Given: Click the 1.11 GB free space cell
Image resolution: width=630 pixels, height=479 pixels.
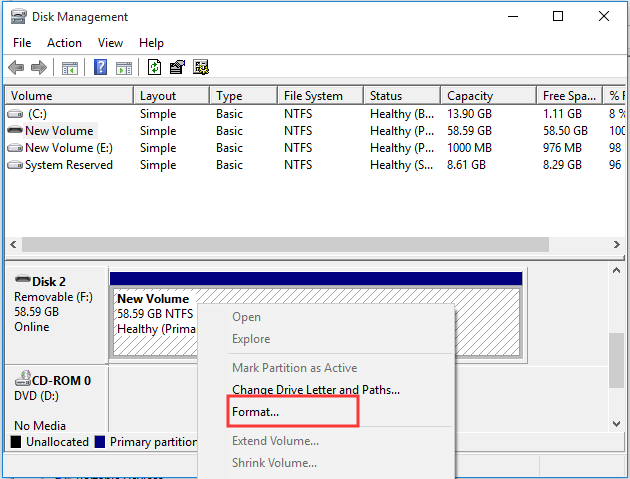Looking at the screenshot, I should pyautogui.click(x=562, y=114).
